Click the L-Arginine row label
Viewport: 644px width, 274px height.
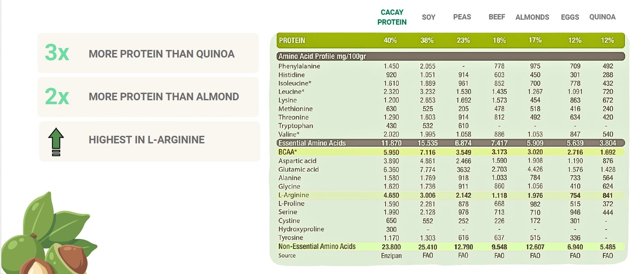pyautogui.click(x=293, y=195)
